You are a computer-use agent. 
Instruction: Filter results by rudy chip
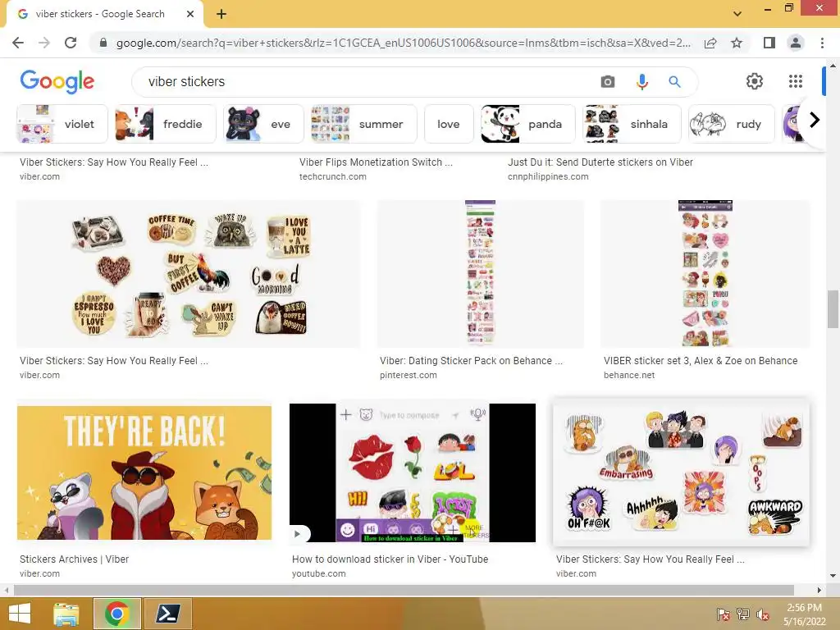[x=731, y=124]
